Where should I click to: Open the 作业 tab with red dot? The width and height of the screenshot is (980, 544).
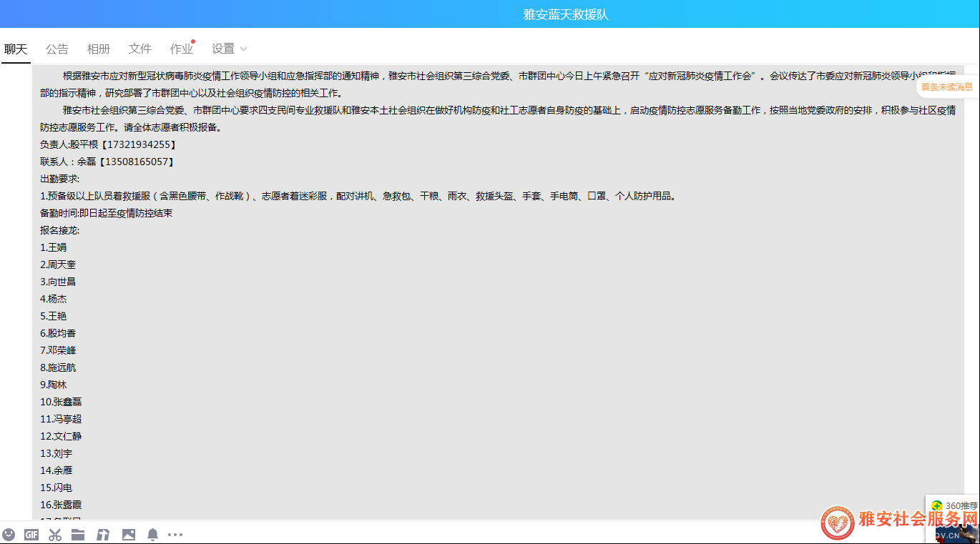[182, 49]
